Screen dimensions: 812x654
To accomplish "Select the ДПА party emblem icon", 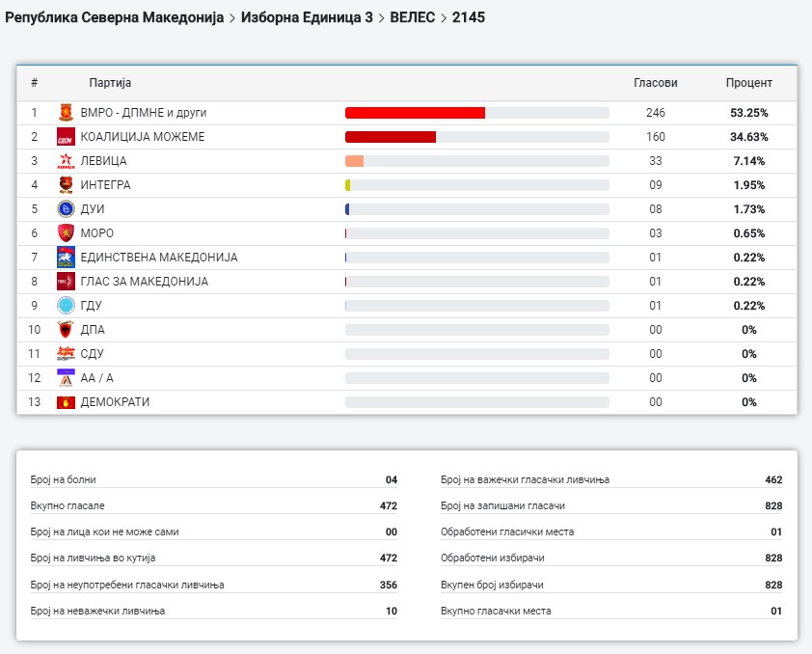I will pyautogui.click(x=66, y=330).
